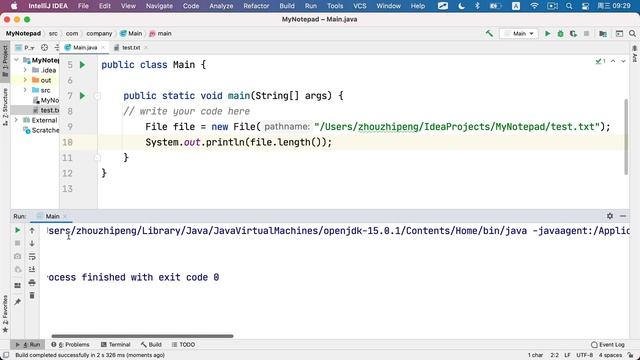Open the VCS menu
The height and width of the screenshot is (360, 640).
click(x=360, y=6)
